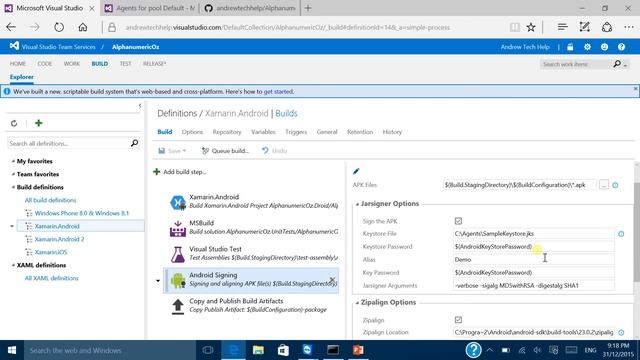Click the feedback smiley icon
This screenshot has width=640, height=360.
(604, 47)
